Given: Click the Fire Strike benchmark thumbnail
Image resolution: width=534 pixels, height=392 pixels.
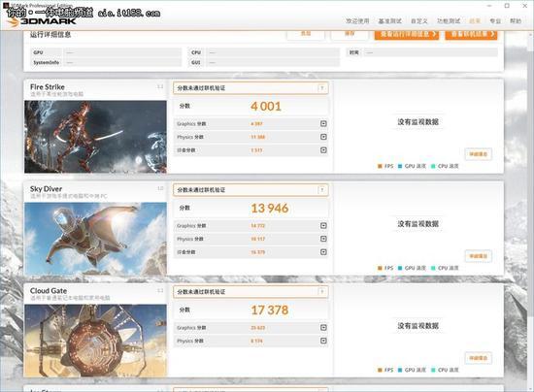Looking at the screenshot, I should [95, 137].
